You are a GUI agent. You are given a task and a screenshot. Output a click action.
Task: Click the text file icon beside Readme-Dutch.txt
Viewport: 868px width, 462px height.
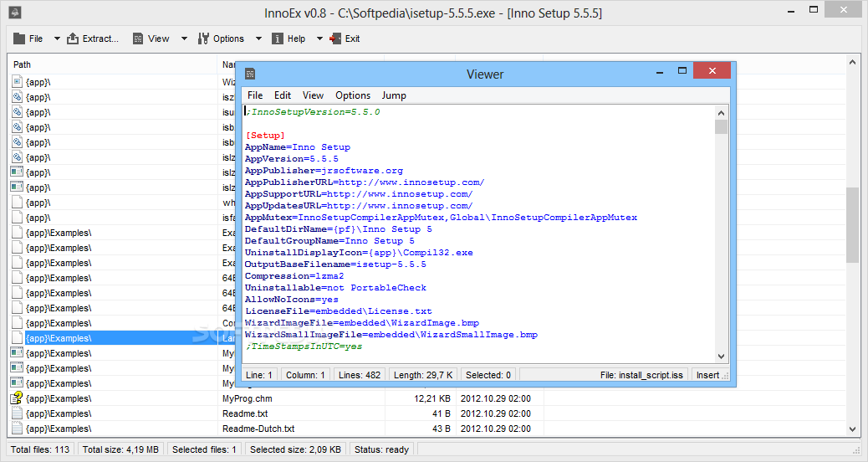click(18, 429)
